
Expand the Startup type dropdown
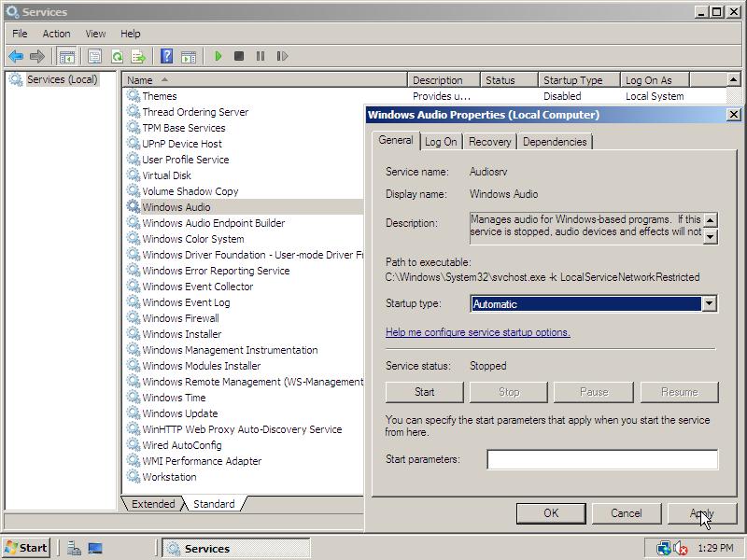tap(709, 304)
